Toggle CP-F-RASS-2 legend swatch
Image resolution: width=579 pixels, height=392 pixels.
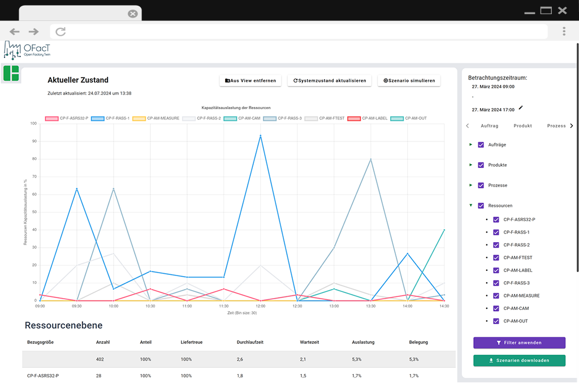coord(189,119)
